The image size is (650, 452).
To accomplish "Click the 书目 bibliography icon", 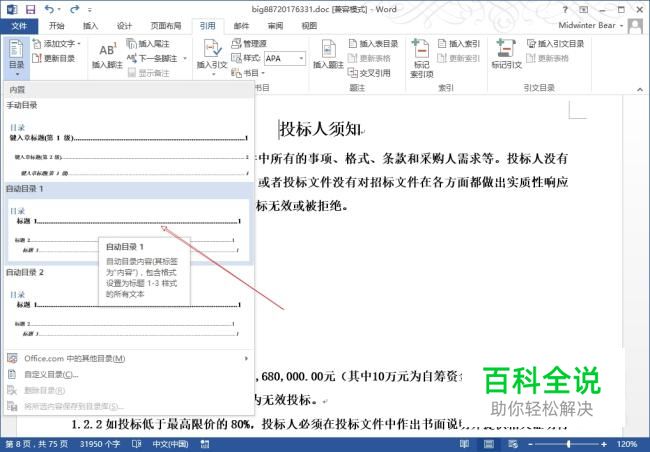I will (236, 73).
